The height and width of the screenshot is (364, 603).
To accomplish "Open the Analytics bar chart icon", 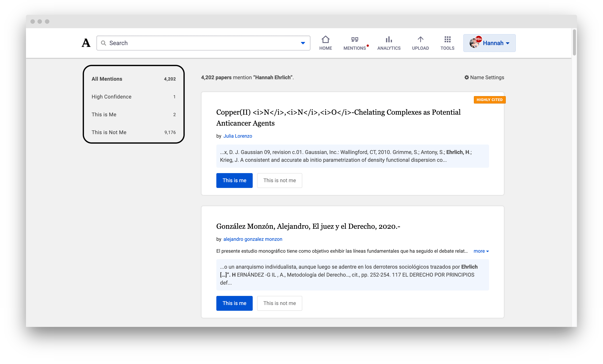I will (389, 40).
